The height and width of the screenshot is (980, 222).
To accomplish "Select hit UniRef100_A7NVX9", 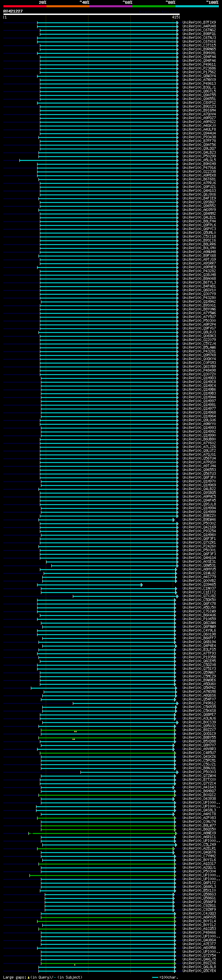I will click(x=199, y=80).
